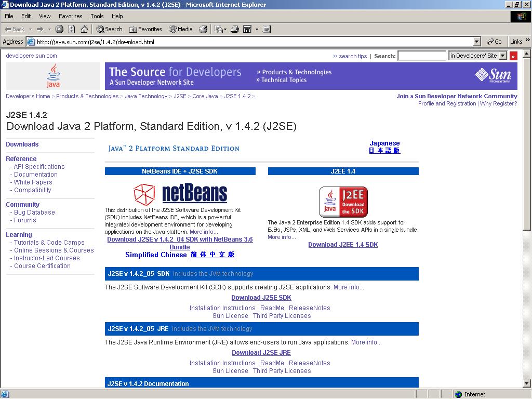Image resolution: width=532 pixels, height=399 pixels.
Task: Click the Discuss toolbar icon
Action: click(267, 29)
